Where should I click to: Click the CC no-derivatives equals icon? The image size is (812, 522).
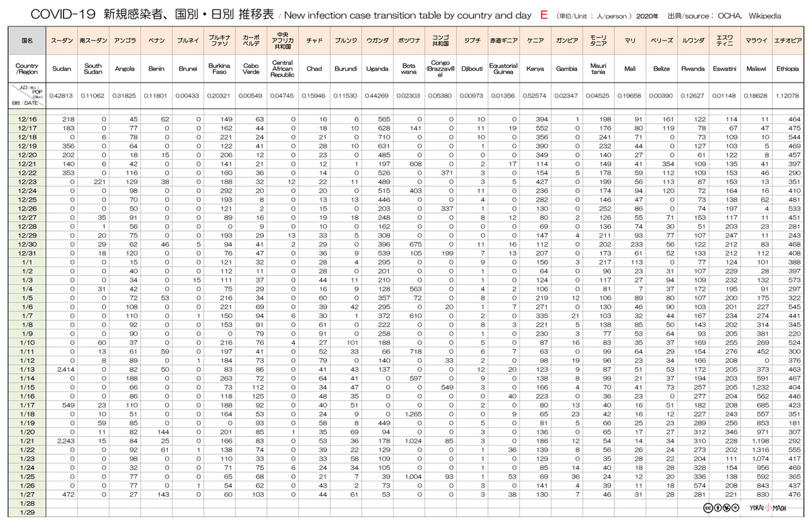click(x=734, y=507)
